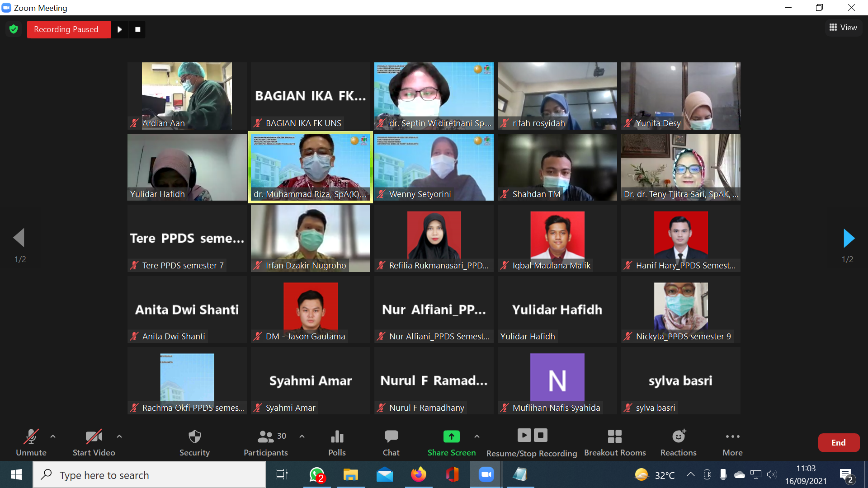Open the View layout menu
The height and width of the screenshot is (488, 868).
(x=843, y=28)
